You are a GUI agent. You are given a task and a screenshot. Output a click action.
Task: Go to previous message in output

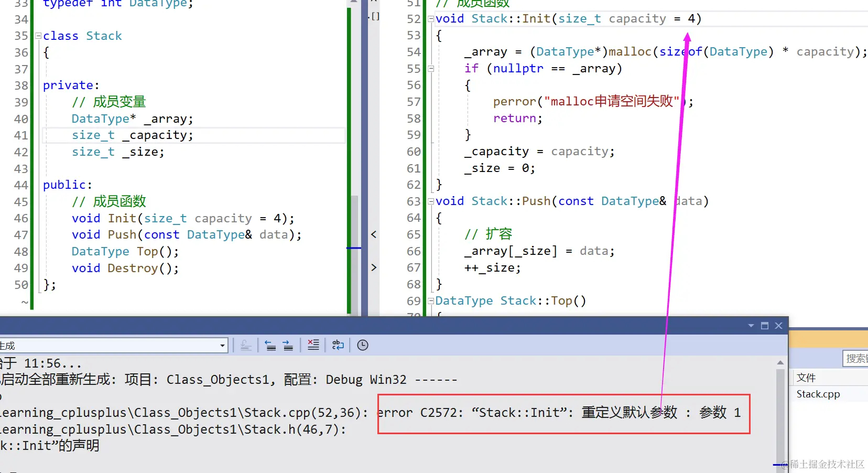270,345
